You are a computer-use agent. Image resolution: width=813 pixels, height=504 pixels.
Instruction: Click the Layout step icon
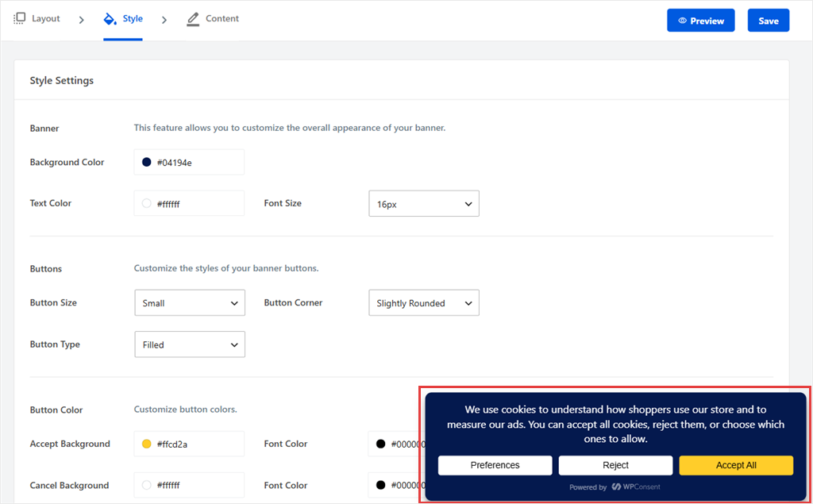click(x=19, y=19)
